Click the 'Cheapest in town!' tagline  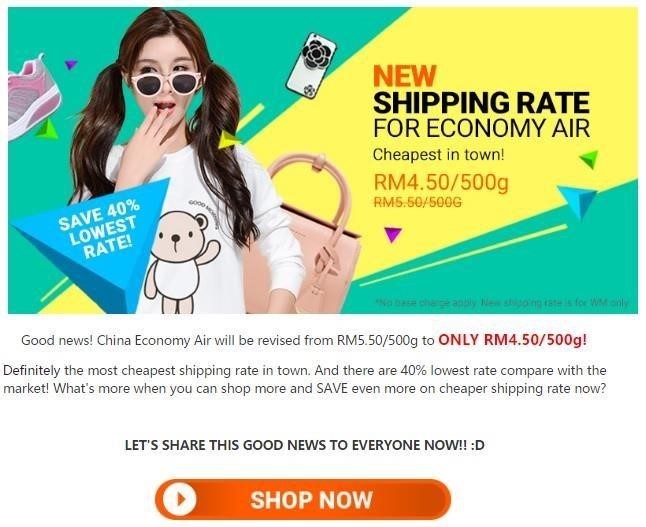pos(438,155)
